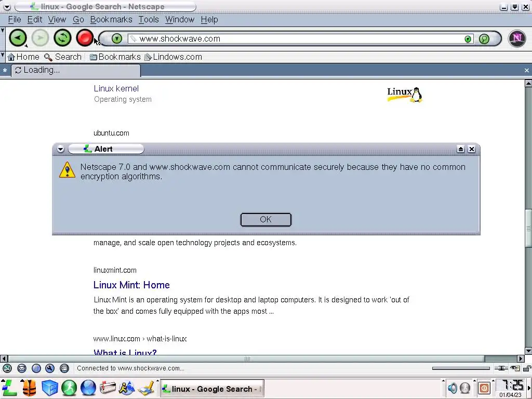Open the window menu arrow in Netscape title bar
This screenshot has width=532, height=399.
click(x=7, y=6)
